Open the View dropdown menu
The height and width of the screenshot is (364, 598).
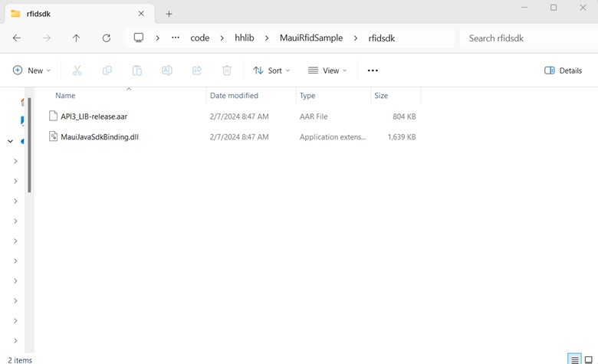pyautogui.click(x=327, y=71)
